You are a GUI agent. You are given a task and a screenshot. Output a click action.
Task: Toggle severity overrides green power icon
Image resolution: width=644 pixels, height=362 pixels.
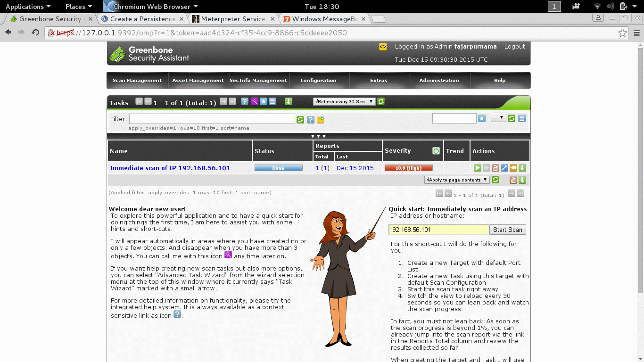pyautogui.click(x=436, y=151)
